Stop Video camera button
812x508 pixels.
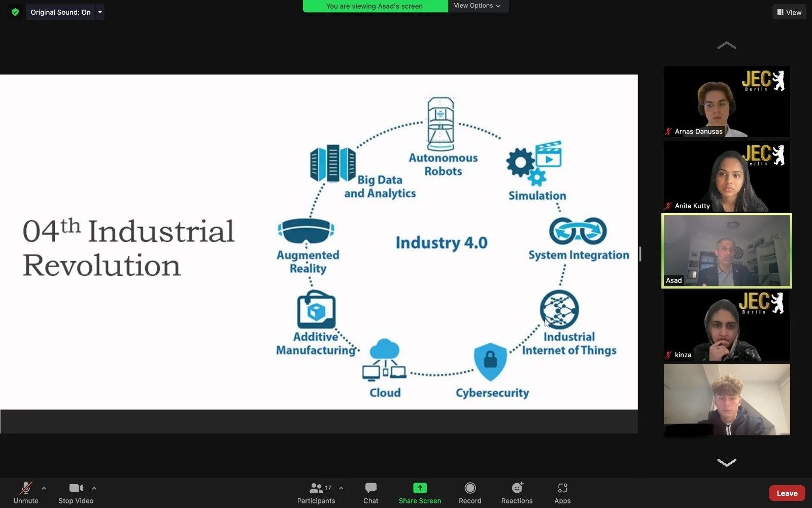click(x=76, y=493)
